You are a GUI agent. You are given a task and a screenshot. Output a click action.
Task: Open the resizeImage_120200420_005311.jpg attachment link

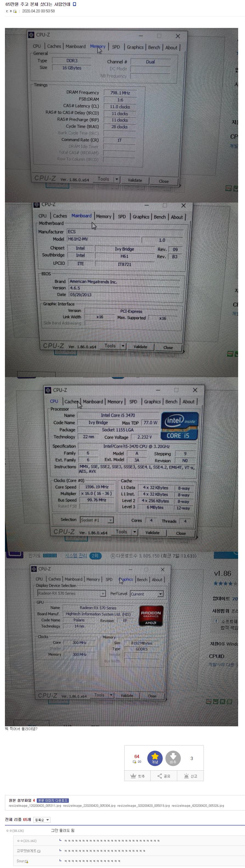pos(35,806)
